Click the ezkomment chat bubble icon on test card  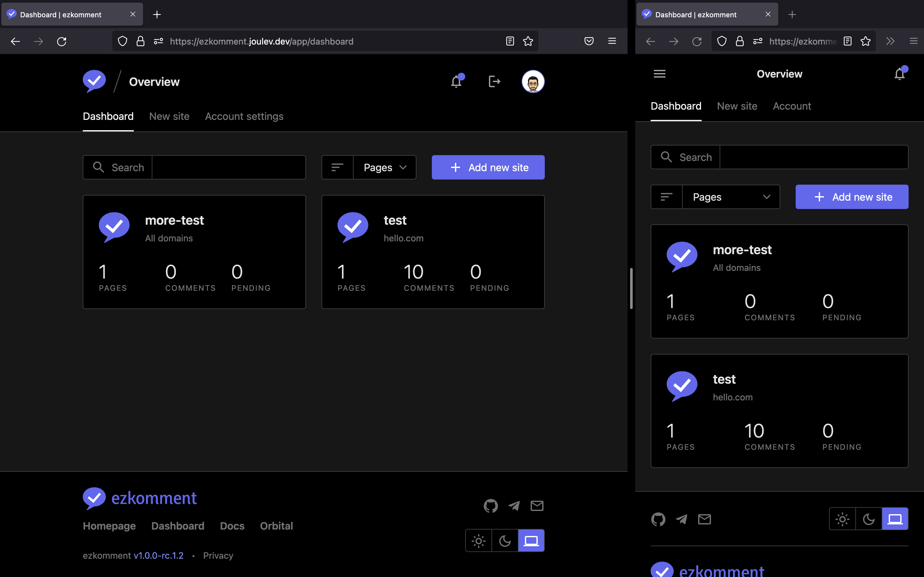click(x=353, y=227)
